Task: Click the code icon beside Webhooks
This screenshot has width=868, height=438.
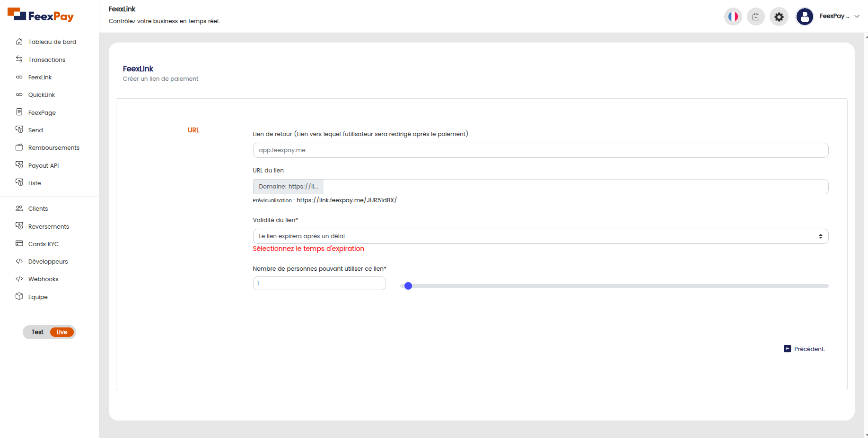Action: click(19, 279)
